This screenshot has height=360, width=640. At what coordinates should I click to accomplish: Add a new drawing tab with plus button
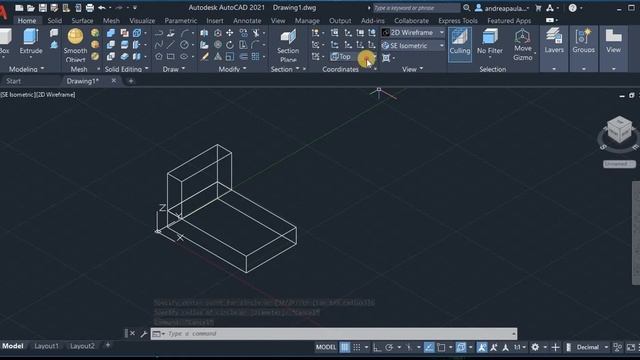[x=131, y=81]
